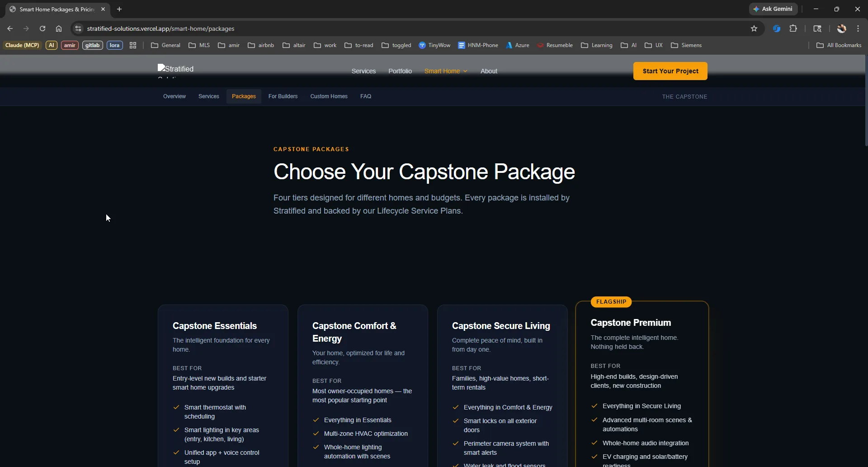Image resolution: width=868 pixels, height=467 pixels.
Task: Click 'Whole-home audio integration' feature text
Action: tap(646, 443)
